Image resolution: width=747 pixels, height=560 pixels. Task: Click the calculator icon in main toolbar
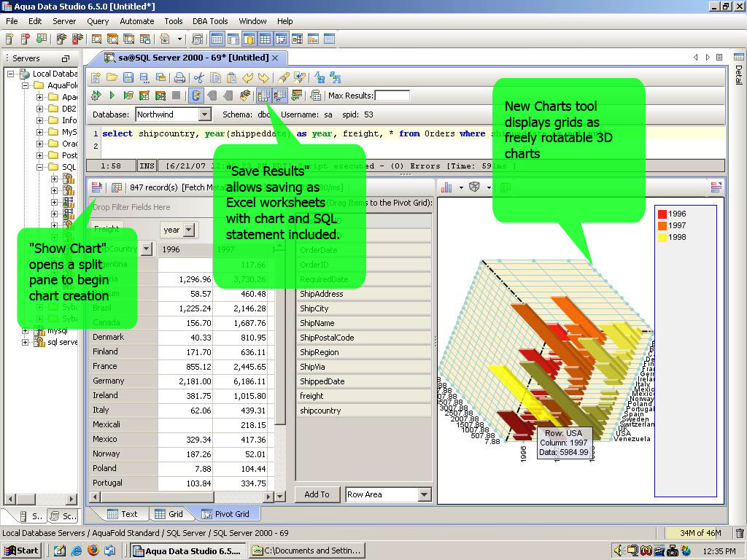click(197, 39)
